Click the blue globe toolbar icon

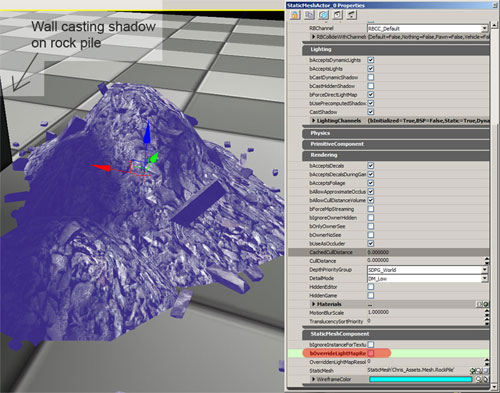click(x=323, y=15)
